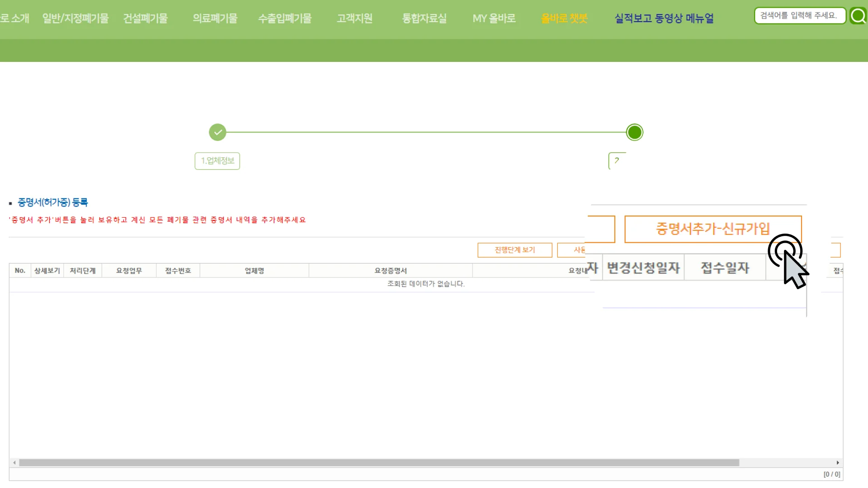Click the 1.업체정보 step label
Screen dimensions: 868x488
[217, 161]
